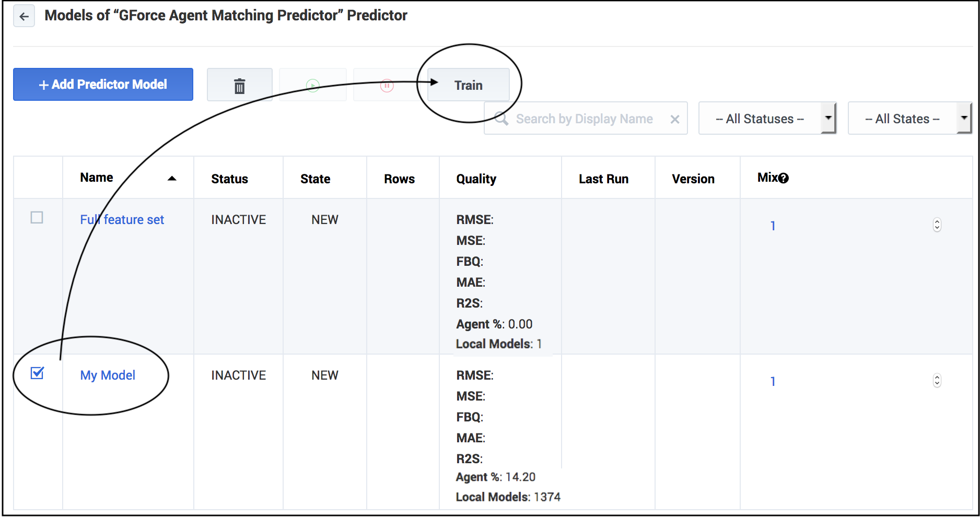Screen dimensions: 980x517
Task: Click the Train button
Action: coord(468,85)
